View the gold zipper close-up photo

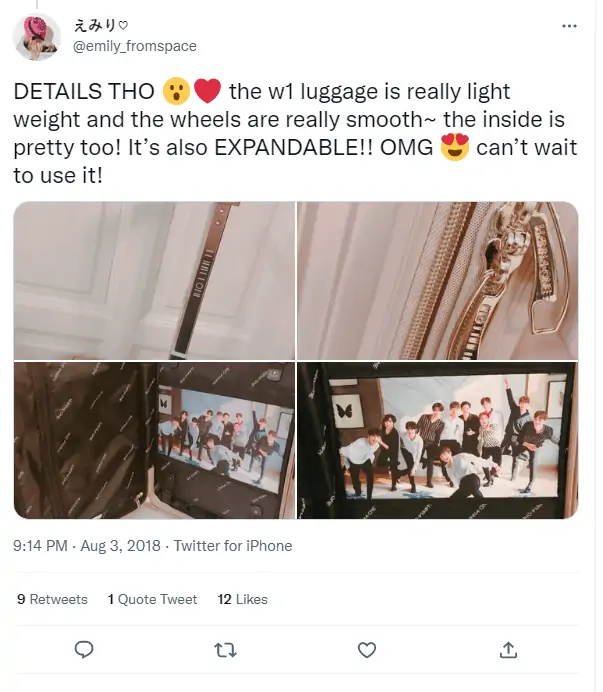tap(437, 281)
